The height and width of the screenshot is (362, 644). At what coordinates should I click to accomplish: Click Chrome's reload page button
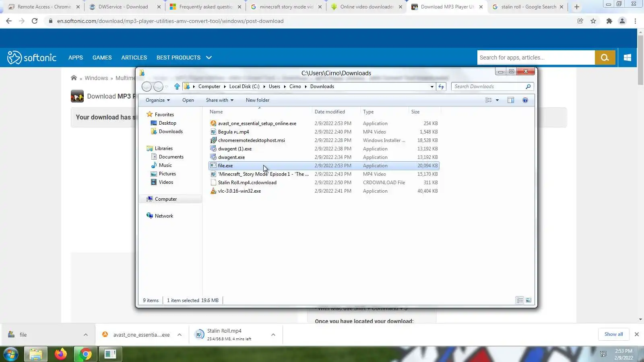click(35, 21)
